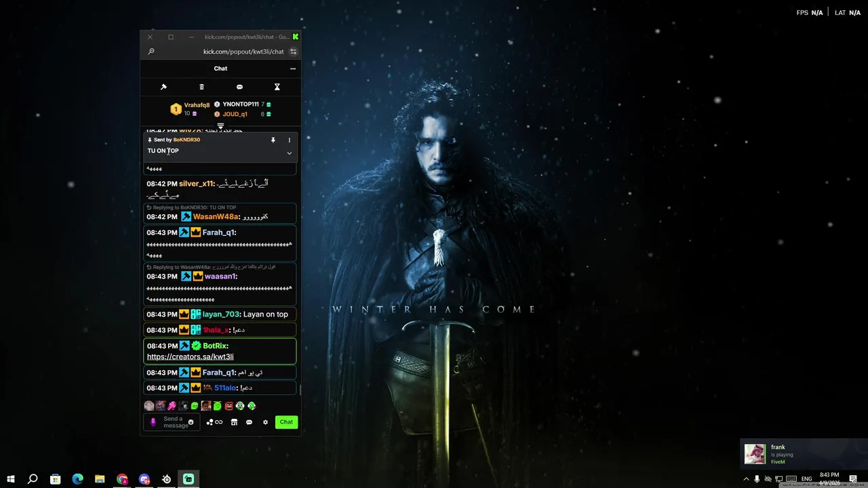
Task: Click the speech bubble icon near Chat button
Action: click(x=249, y=422)
